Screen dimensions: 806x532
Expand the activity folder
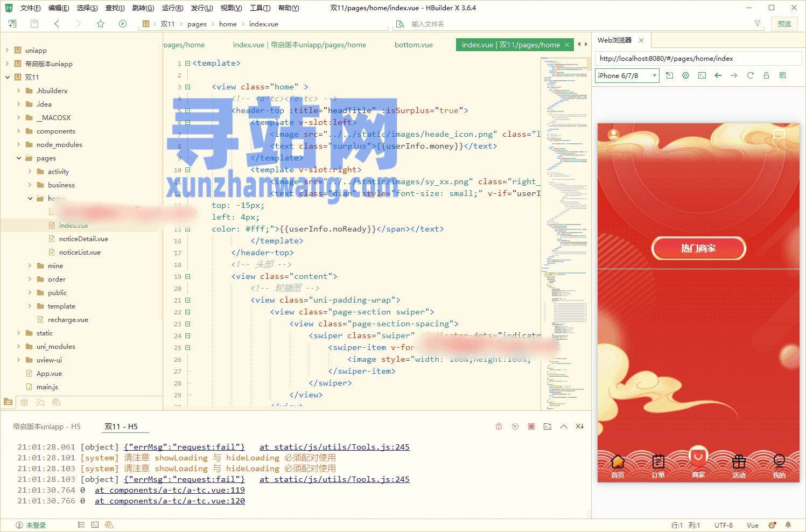click(x=30, y=171)
